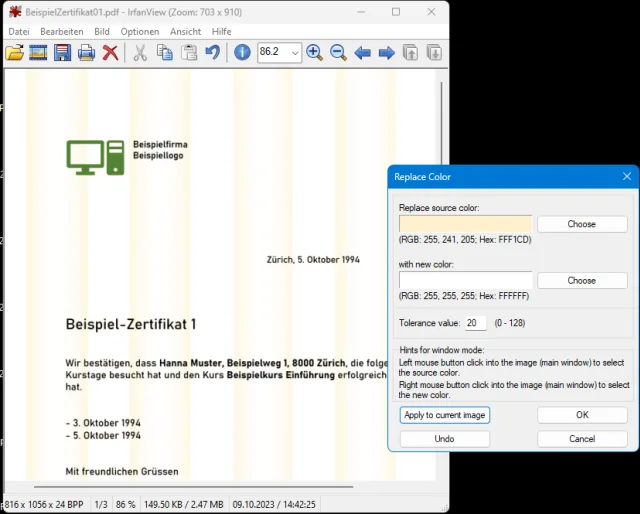Open the slideshow filmstrip icon
The image size is (640, 514).
coord(39,53)
